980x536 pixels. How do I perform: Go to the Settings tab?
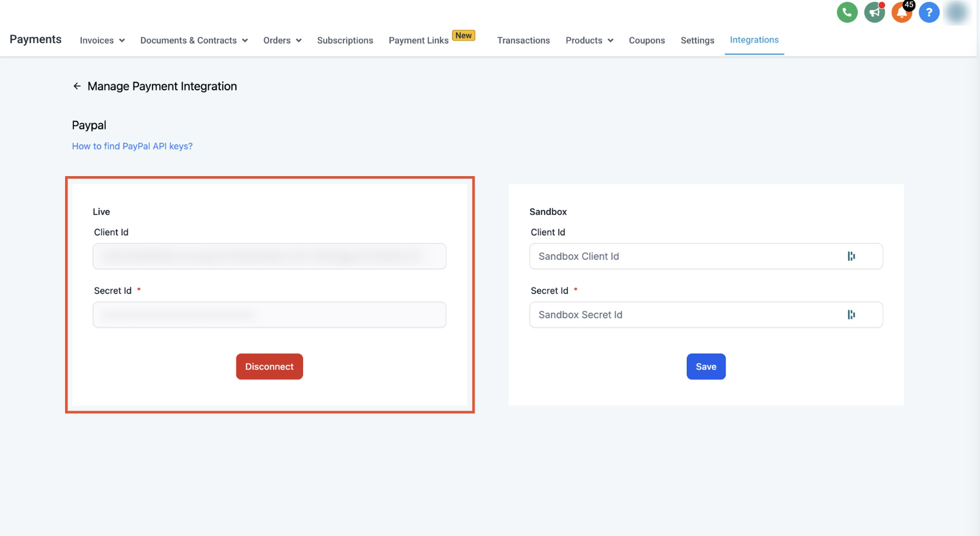[697, 40]
